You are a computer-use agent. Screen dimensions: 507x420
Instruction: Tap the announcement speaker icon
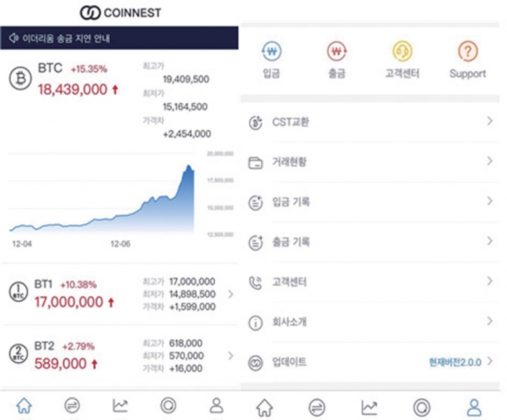click(x=14, y=38)
